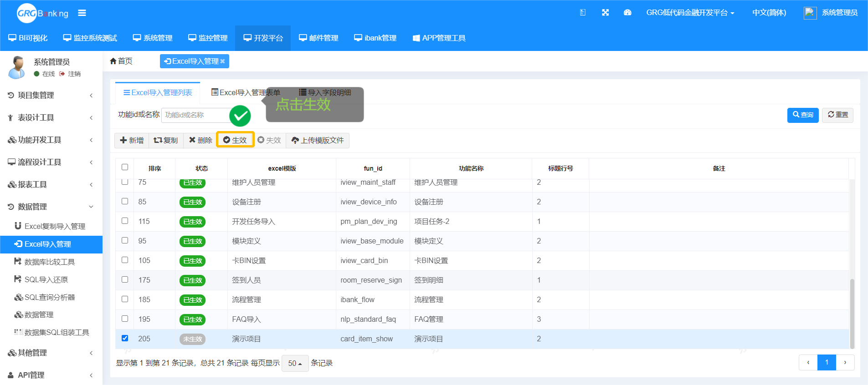Viewport: 868px width, 385px height.
Task: Click the 重置 reset button
Action: click(x=838, y=115)
